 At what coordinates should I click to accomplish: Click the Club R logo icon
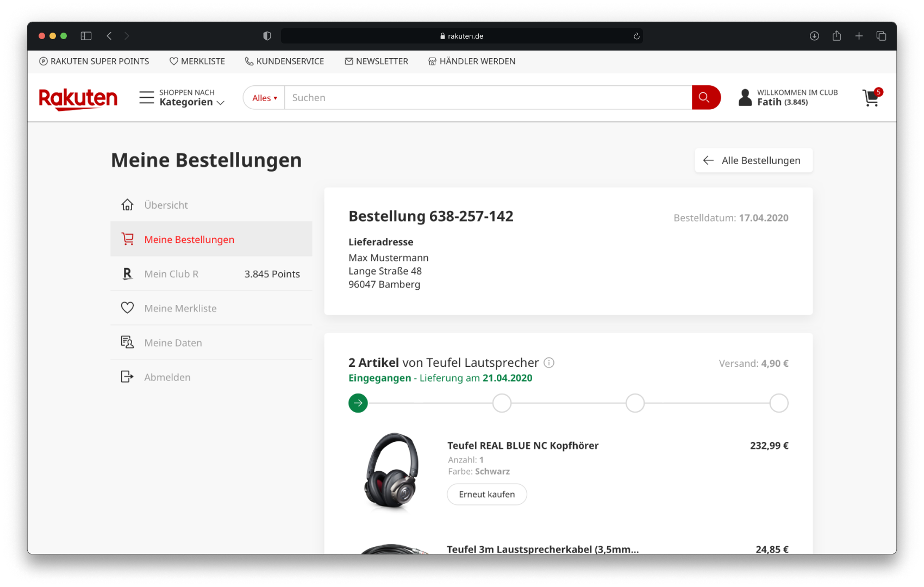[x=127, y=274]
